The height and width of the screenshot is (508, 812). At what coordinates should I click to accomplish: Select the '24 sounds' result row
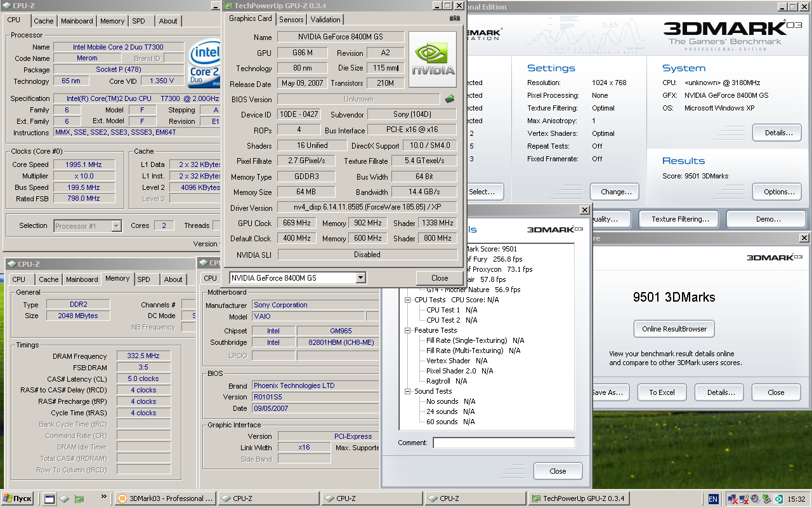[x=450, y=411]
